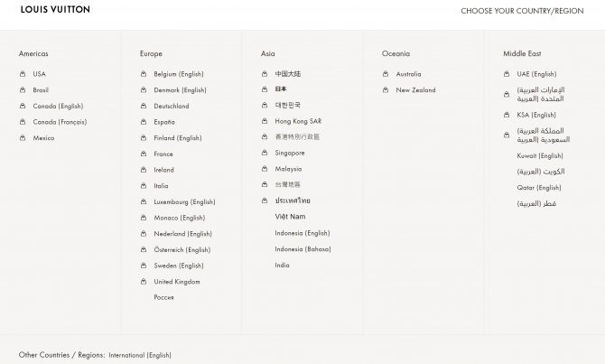Screen dimensions: 605x364
Task: Select Denmark (English) link
Action: (181, 90)
